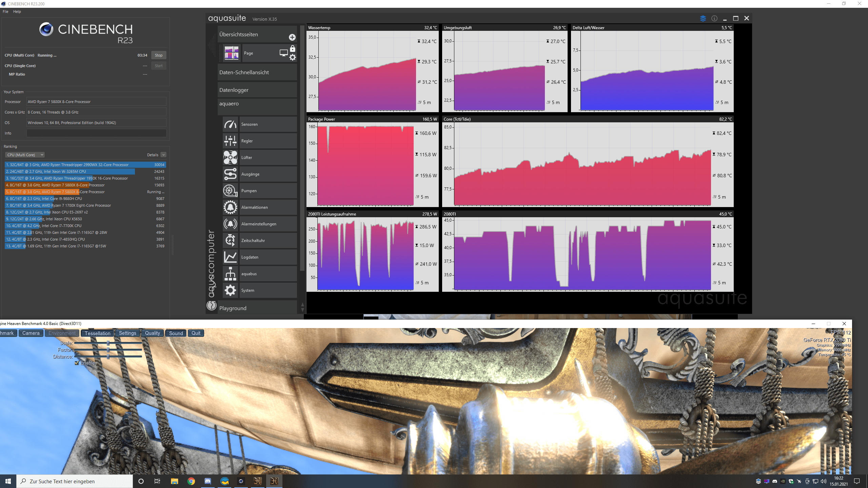Open the File menu in Cinebench
Screen dimensions: 868x488
[x=5, y=12]
